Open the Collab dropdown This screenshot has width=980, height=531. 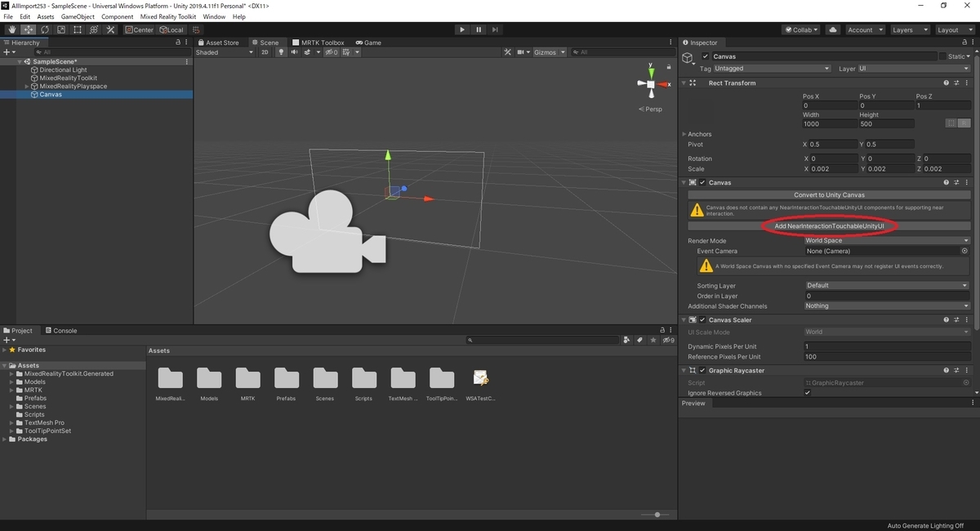[x=802, y=29]
